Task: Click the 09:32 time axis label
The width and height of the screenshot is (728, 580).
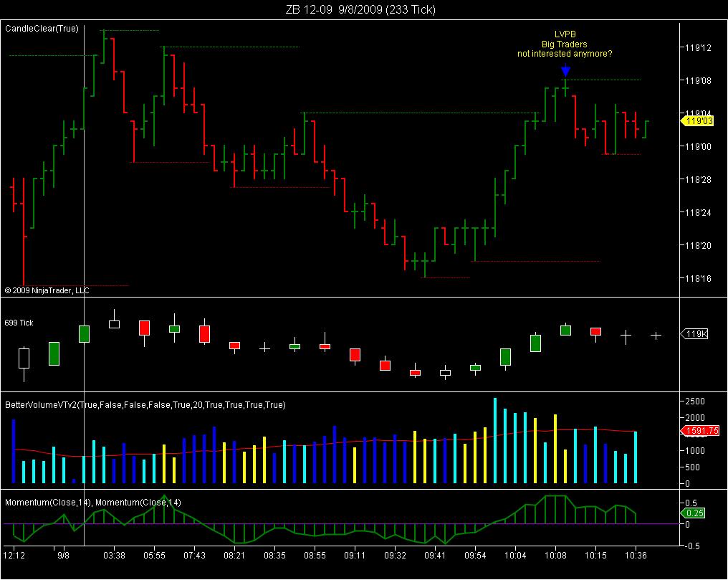Action: (395, 556)
